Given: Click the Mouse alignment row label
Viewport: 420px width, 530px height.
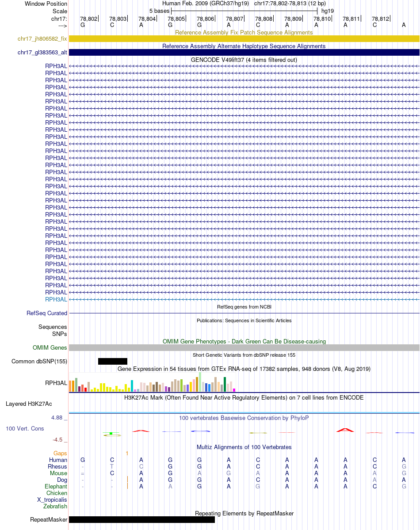Looking at the screenshot, I should (x=58, y=473).
